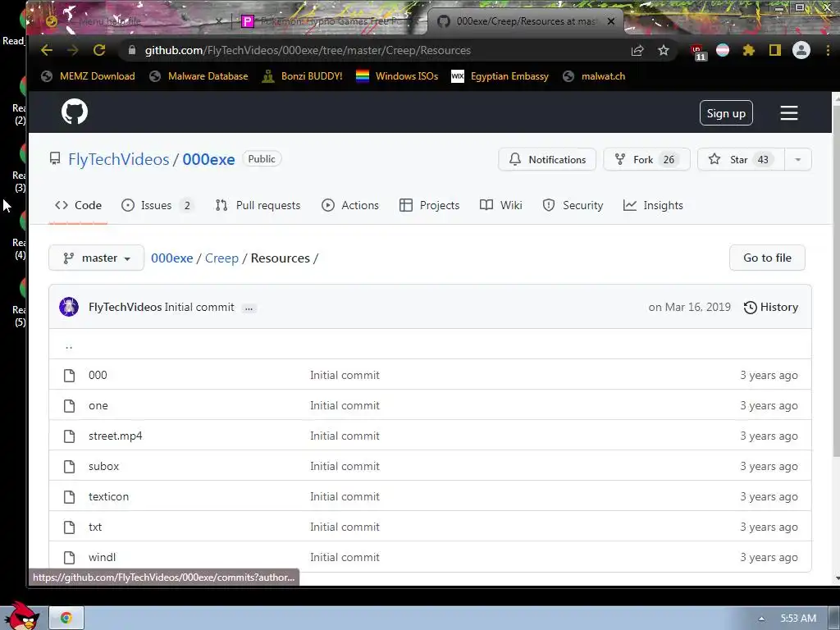Go to parent directory via '..'

(x=69, y=345)
